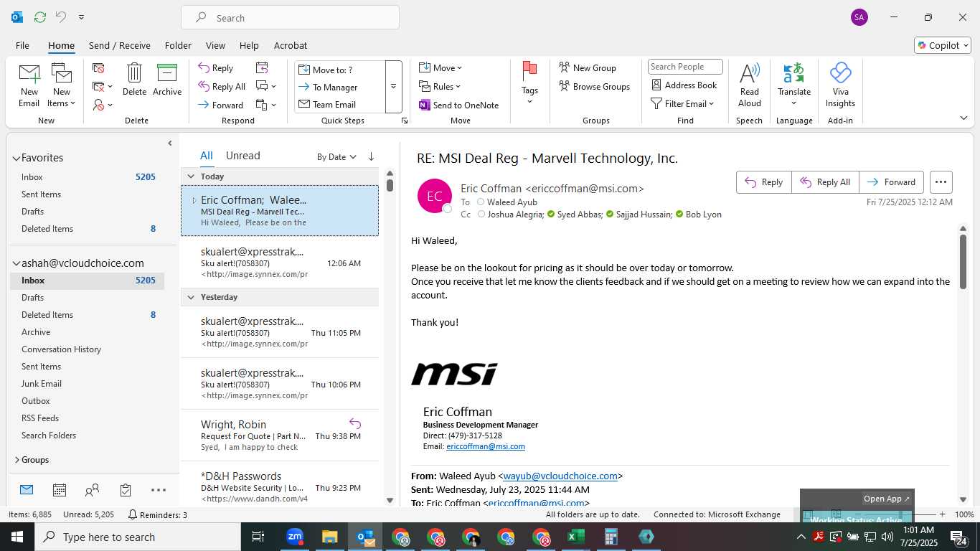Image resolution: width=980 pixels, height=551 pixels.
Task: Open the By Date sort dropdown
Action: point(336,156)
